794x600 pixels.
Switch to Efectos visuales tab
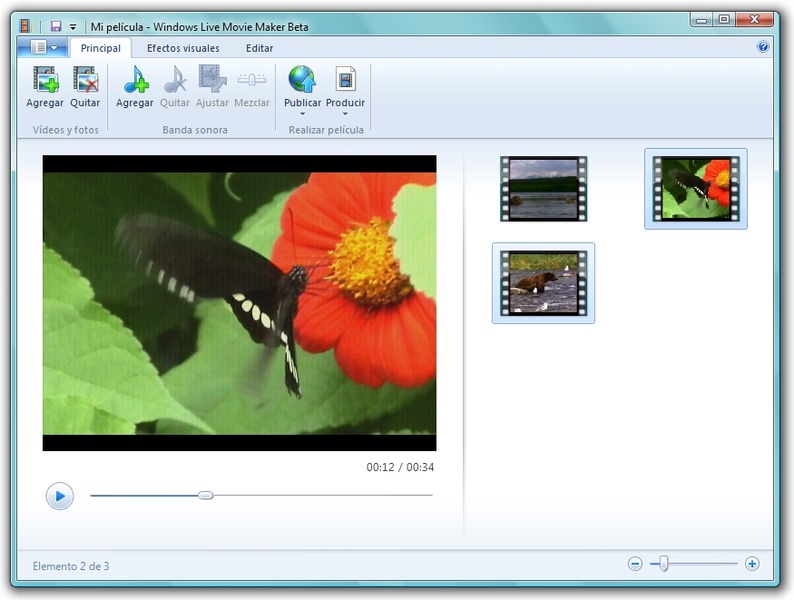[183, 48]
